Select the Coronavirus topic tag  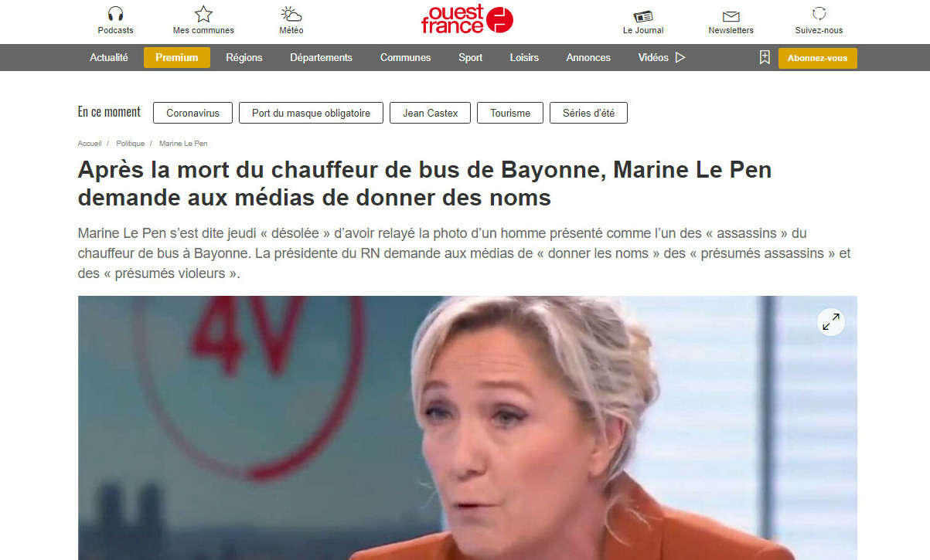click(x=192, y=113)
